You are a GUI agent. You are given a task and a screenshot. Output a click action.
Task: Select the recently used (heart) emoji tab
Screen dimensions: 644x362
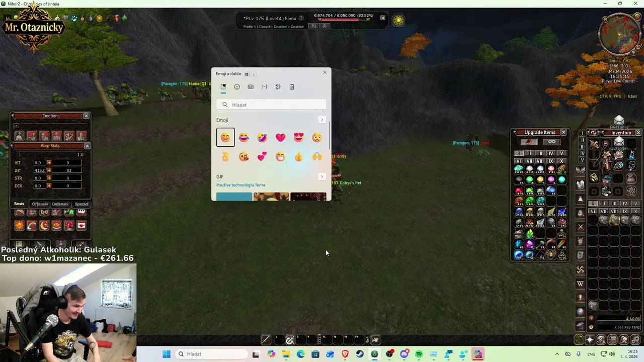(x=223, y=87)
